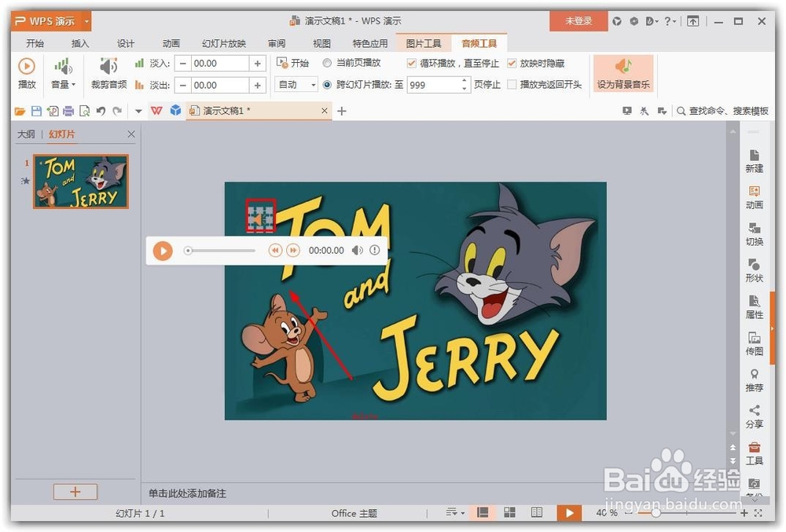786x532 pixels.
Task: Select the audio speaker object on slide
Action: point(260,219)
